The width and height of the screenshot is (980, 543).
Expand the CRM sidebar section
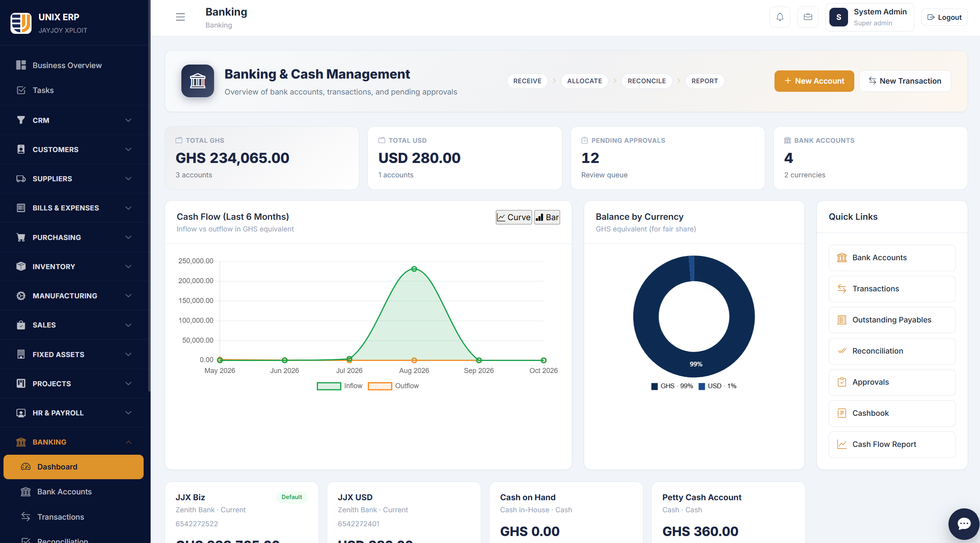coord(74,120)
